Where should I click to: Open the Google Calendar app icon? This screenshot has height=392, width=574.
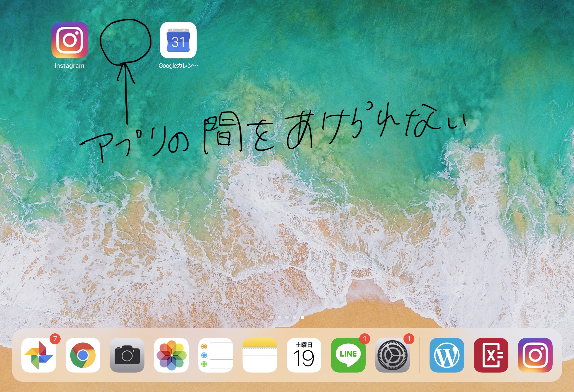coord(178,40)
